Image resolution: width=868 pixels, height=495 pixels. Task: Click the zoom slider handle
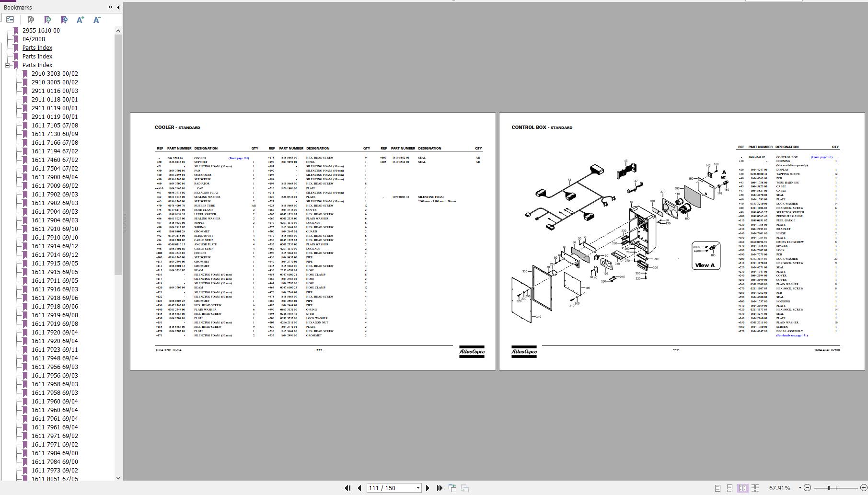pos(829,488)
